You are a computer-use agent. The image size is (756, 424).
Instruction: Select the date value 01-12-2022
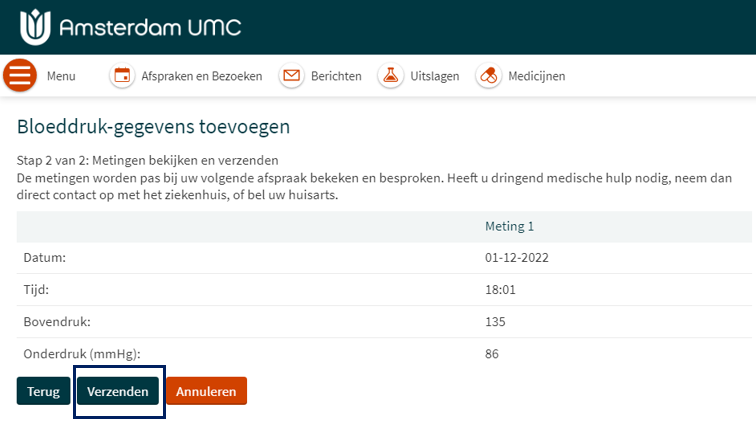[x=516, y=258]
